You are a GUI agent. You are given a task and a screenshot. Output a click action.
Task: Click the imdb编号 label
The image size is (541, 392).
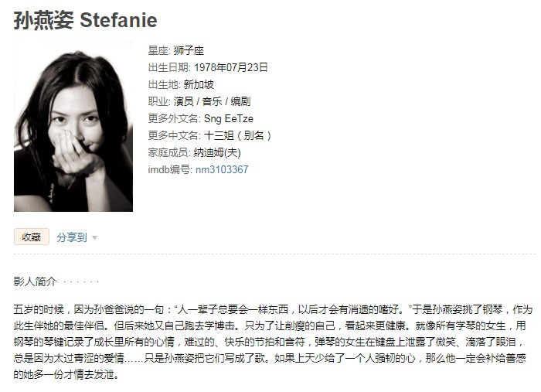(170, 169)
